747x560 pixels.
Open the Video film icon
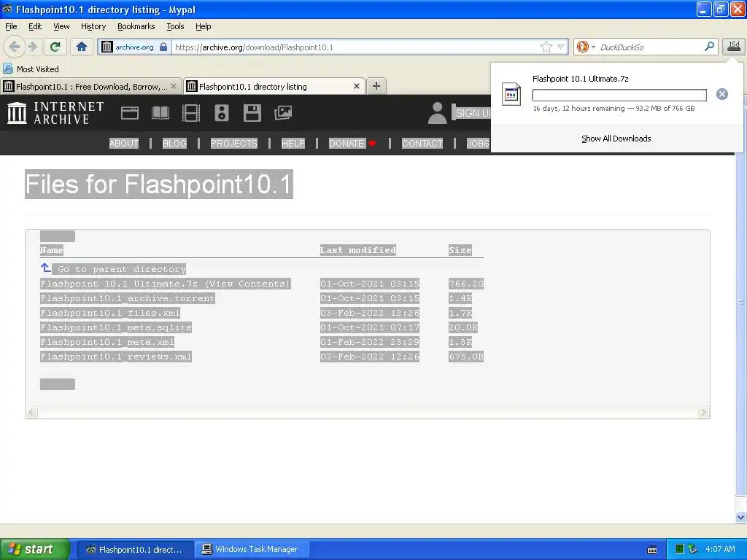click(x=191, y=113)
